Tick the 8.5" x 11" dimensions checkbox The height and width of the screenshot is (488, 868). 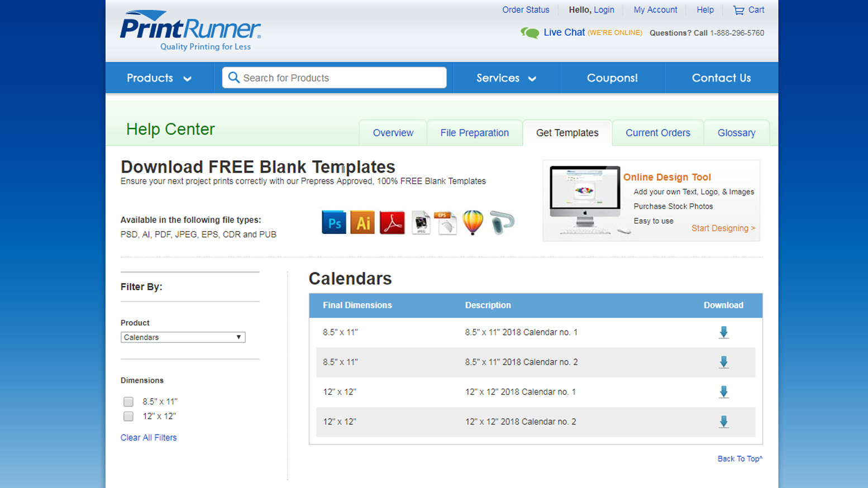pyautogui.click(x=128, y=401)
